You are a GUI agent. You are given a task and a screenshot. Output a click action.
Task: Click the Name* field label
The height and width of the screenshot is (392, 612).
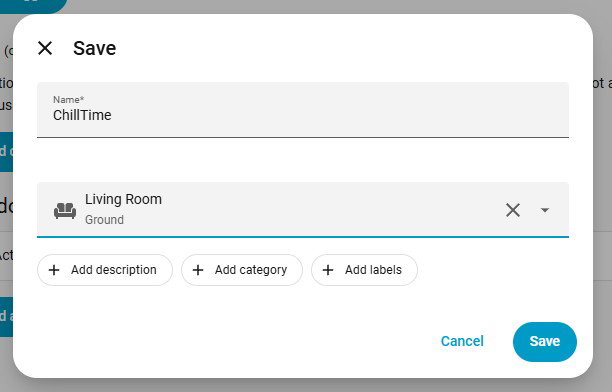pos(69,100)
